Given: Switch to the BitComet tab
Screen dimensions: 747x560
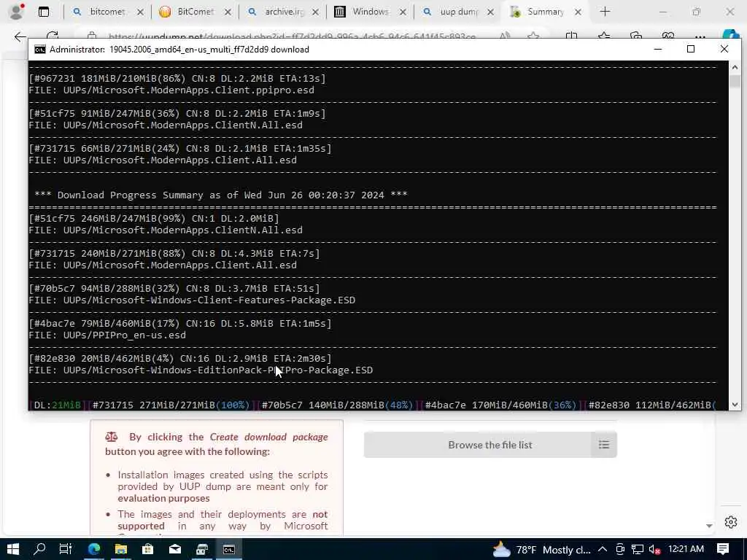Looking at the screenshot, I should pos(195,12).
